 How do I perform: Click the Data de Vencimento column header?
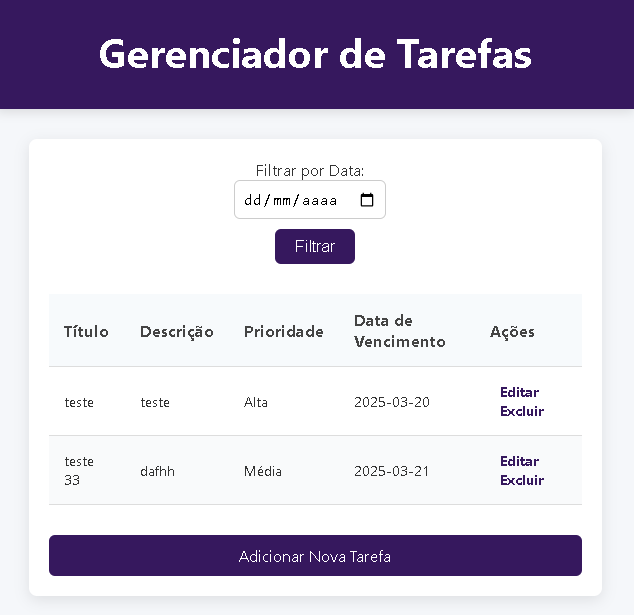pyautogui.click(x=400, y=331)
